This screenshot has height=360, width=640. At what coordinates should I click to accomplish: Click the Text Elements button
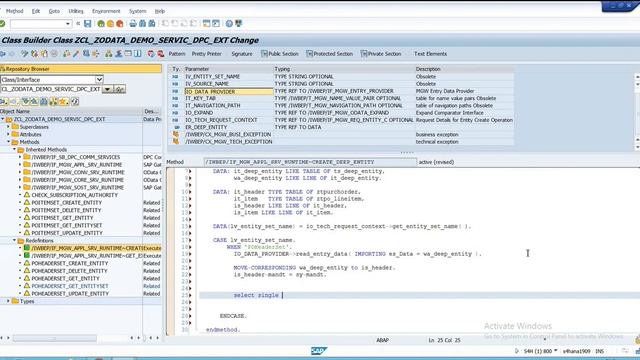[x=430, y=54]
